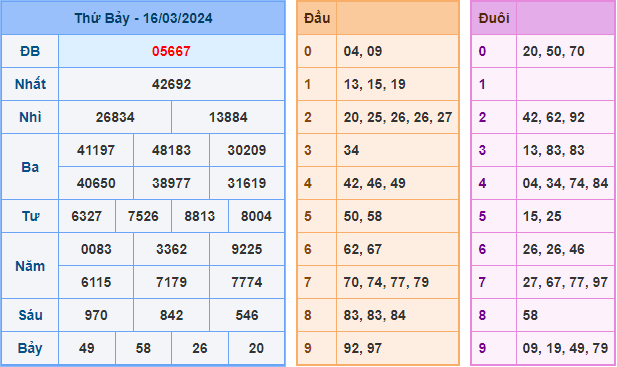The image size is (617, 367).
Task: Click sixth prize number '842'
Action: click(171, 315)
